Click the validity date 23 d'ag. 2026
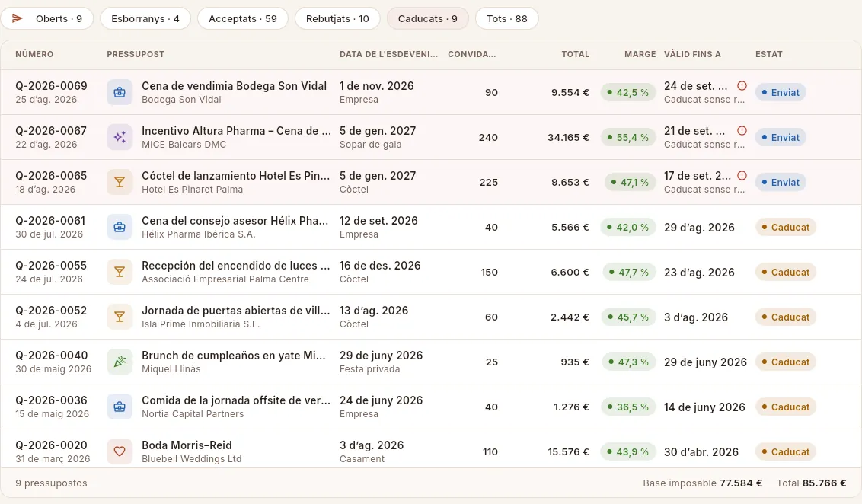This screenshot has height=504, width=862. tap(699, 272)
